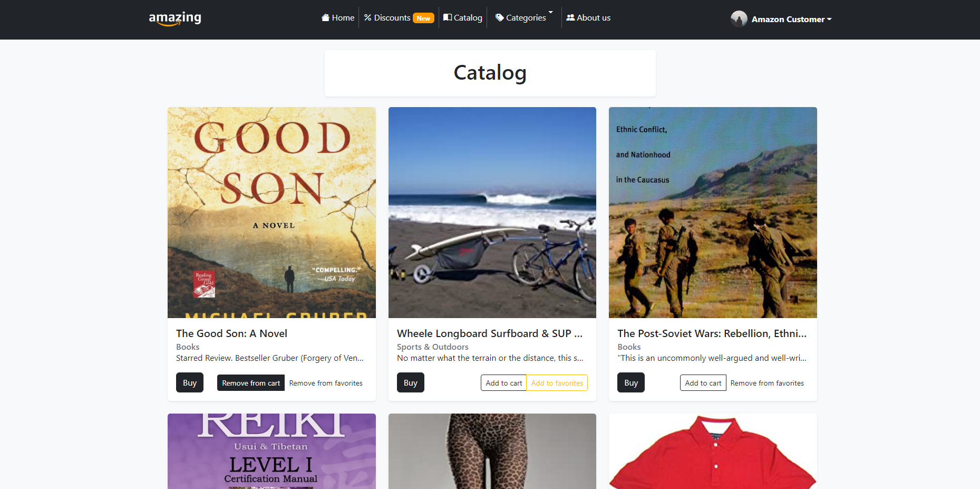This screenshot has width=980, height=489.
Task: Open the Reiki Level I manual cover
Action: point(271,452)
